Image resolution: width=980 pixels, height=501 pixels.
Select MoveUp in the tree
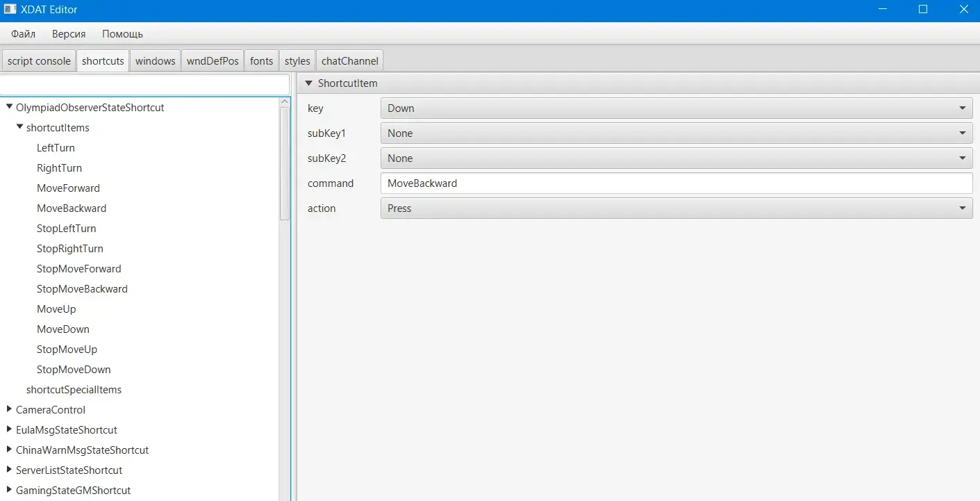(x=56, y=309)
